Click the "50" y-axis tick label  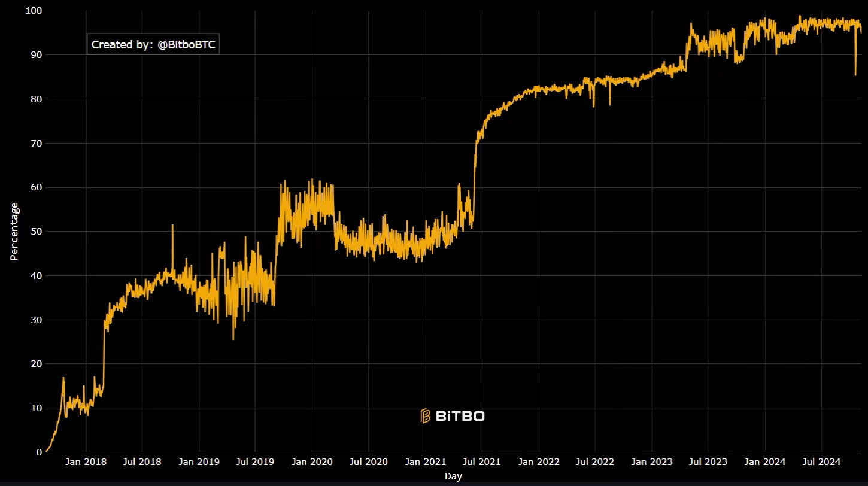35,232
